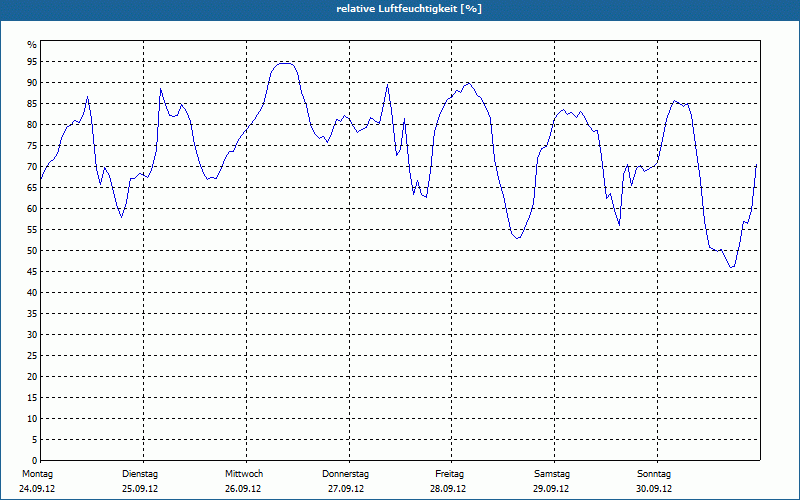Click the '20' y-axis value

point(32,377)
